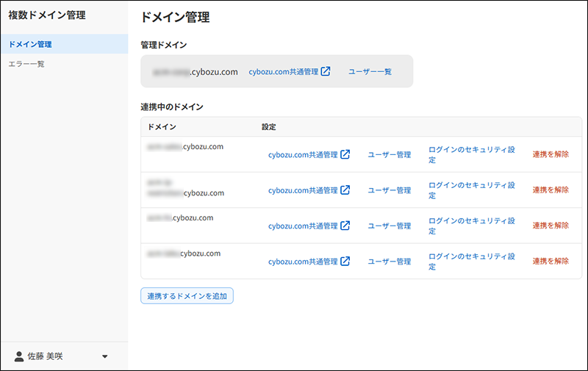Click the 連携するドメインを追加 button
Image resolution: width=588 pixels, height=371 pixels.
pyautogui.click(x=187, y=296)
